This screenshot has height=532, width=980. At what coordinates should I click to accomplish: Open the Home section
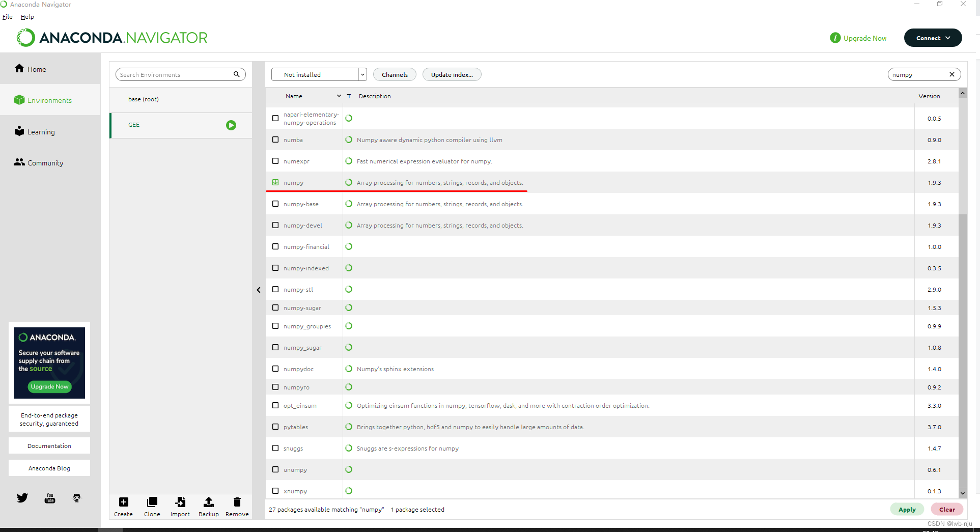point(31,69)
